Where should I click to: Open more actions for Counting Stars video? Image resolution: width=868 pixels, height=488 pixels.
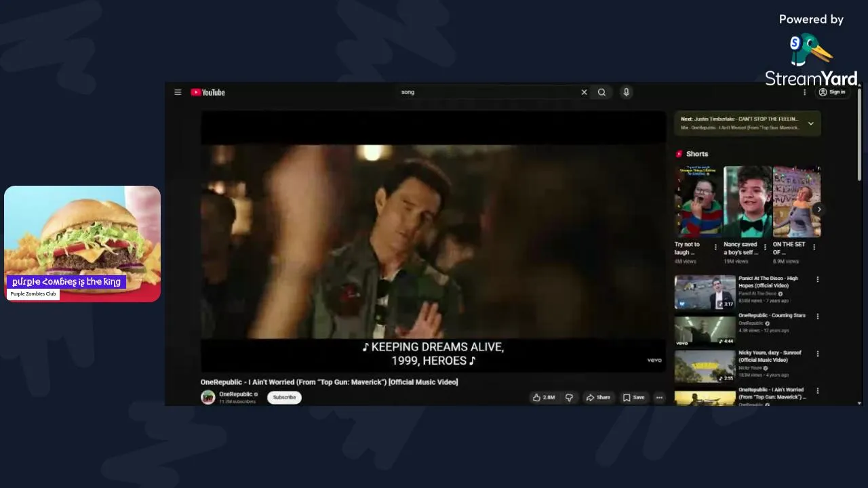point(817,317)
